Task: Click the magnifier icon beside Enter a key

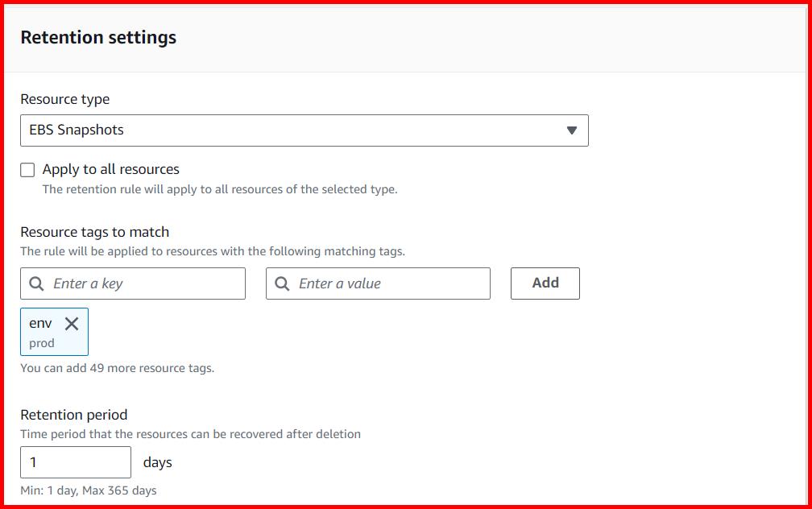Action: coord(37,283)
